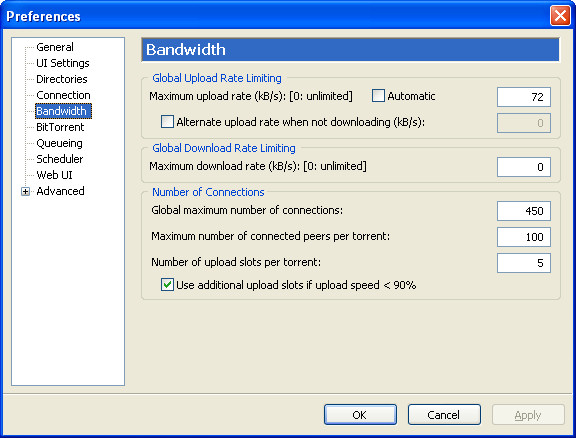Enable the Automatic upload rate checkbox
Viewport: 576px width, 438px height.
(378, 96)
